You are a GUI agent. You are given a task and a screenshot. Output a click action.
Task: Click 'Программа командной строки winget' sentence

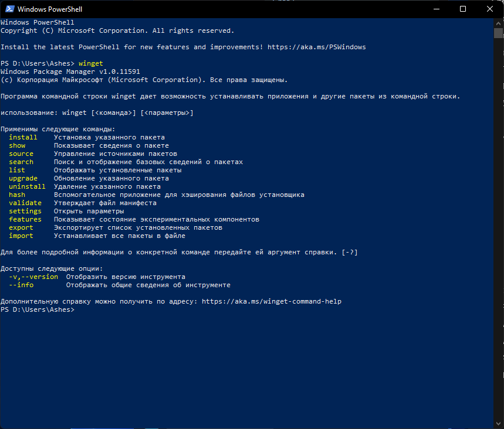[230, 96]
